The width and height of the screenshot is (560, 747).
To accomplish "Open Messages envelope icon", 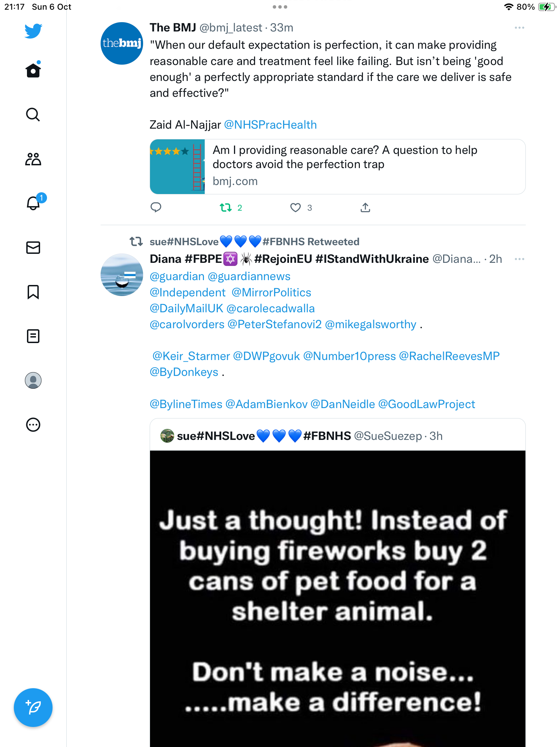I will click(33, 247).
